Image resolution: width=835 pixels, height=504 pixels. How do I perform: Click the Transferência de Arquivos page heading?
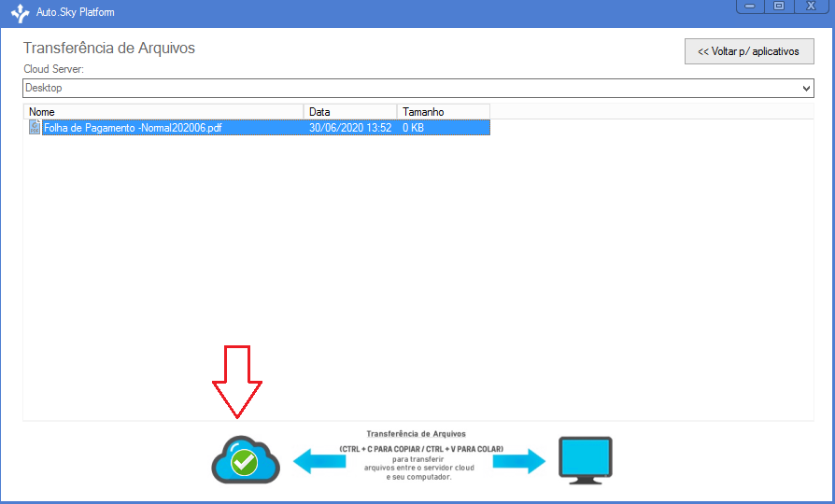tap(109, 48)
